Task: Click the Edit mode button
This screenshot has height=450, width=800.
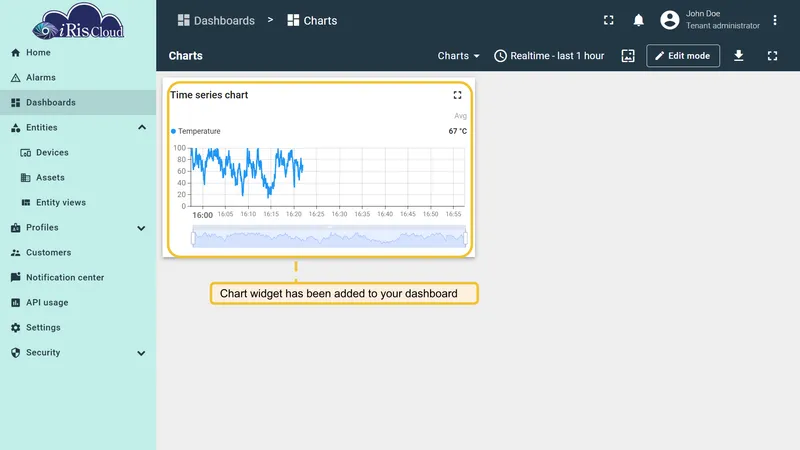Action: click(x=683, y=56)
